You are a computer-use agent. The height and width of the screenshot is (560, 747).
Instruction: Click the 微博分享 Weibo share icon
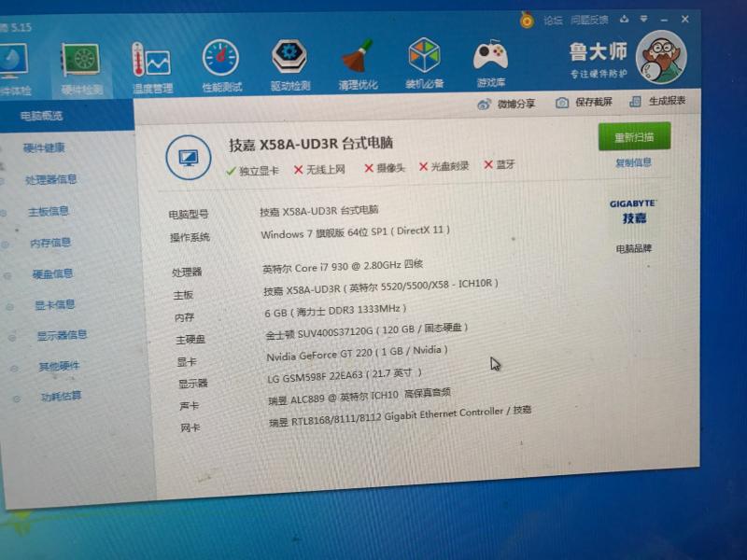click(x=485, y=105)
